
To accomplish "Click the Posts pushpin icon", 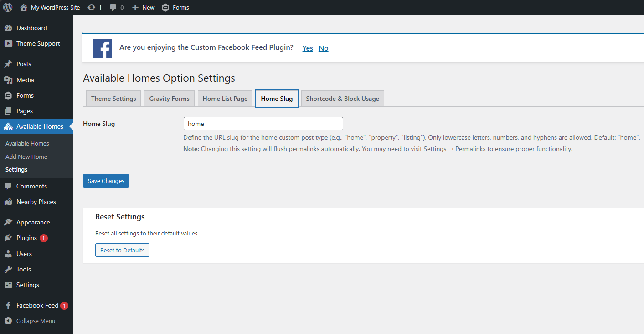I will pyautogui.click(x=8, y=64).
